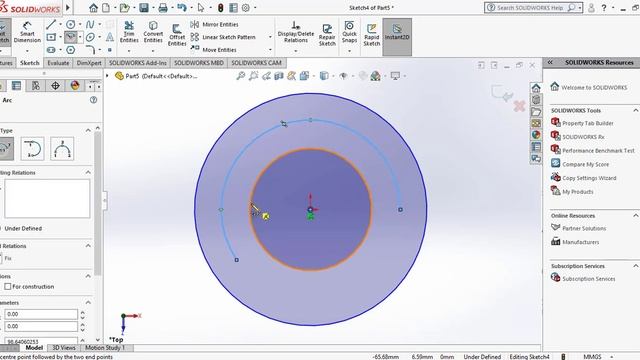Select the 3 Point Arc type

pyautogui.click(x=62, y=149)
